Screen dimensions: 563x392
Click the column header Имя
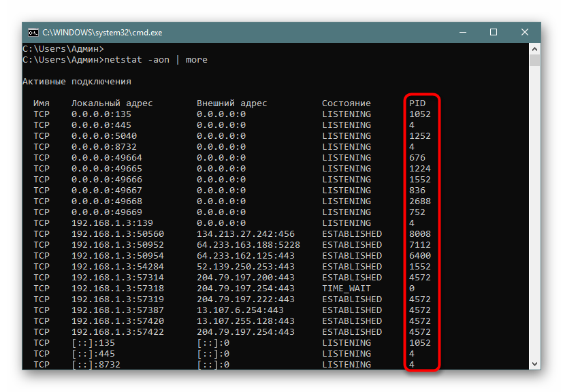point(42,103)
